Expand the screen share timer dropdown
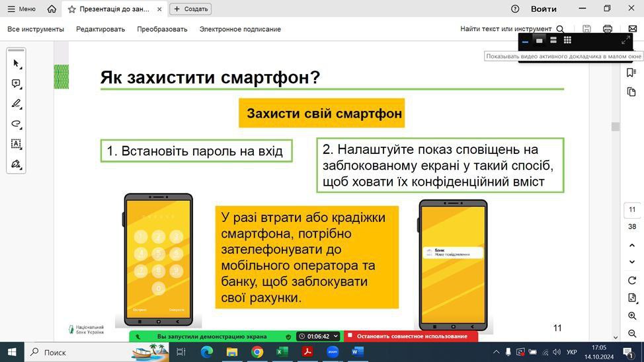The width and height of the screenshot is (644, 362). (x=336, y=336)
